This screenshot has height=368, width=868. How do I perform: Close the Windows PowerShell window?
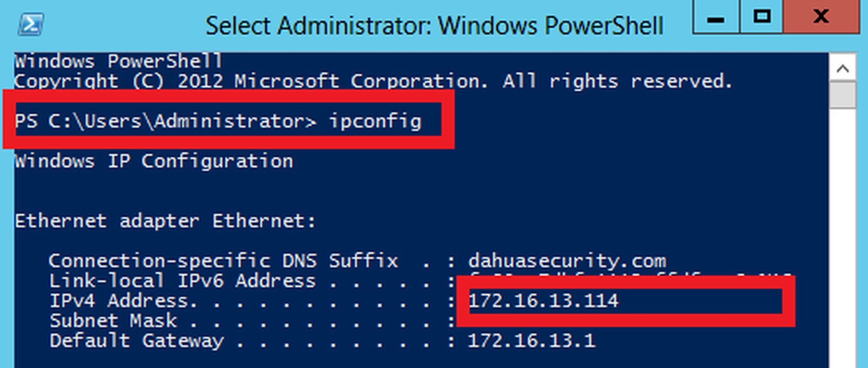(x=821, y=17)
